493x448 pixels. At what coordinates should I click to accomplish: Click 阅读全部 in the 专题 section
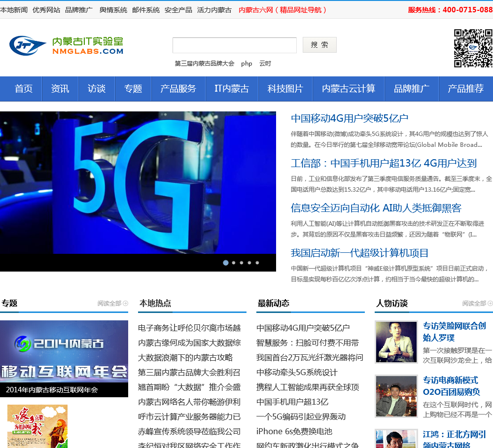click(x=109, y=304)
